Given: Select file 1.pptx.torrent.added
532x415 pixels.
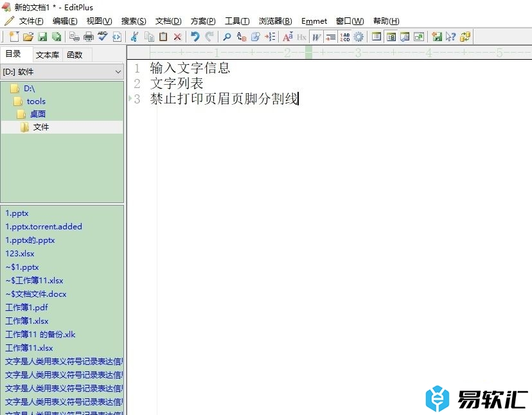Looking at the screenshot, I should [44, 227].
